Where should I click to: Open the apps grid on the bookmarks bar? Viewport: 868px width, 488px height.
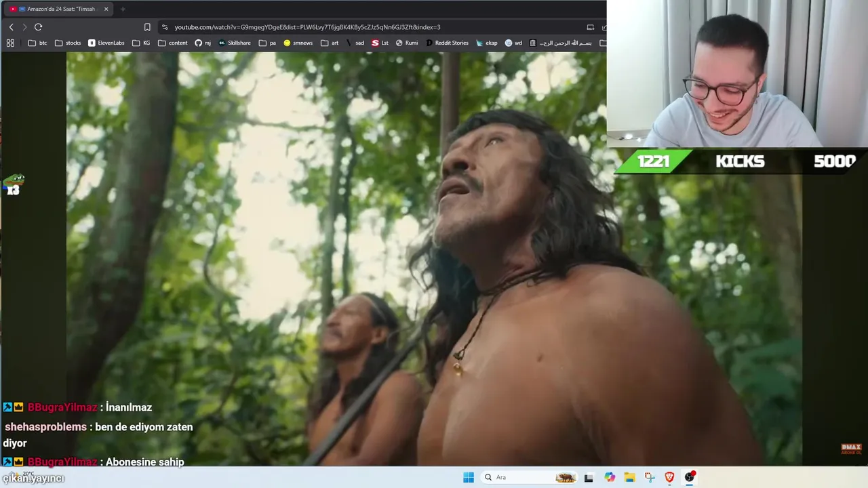tap(10, 43)
